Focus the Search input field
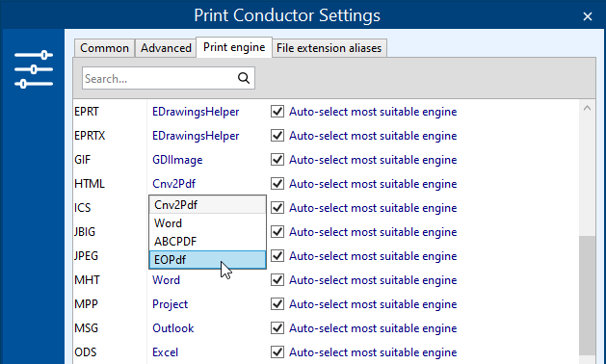Screen dimensions: 606x364 pyautogui.click(x=168, y=78)
